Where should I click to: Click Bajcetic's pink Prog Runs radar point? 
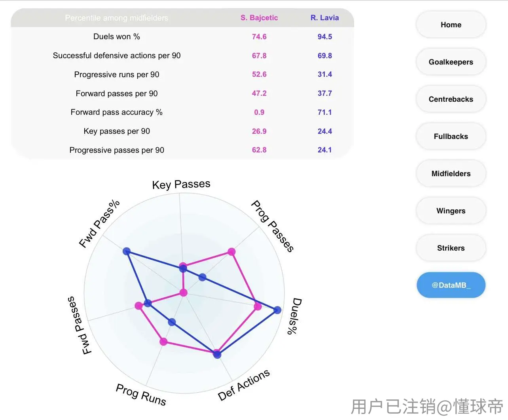pyautogui.click(x=163, y=341)
